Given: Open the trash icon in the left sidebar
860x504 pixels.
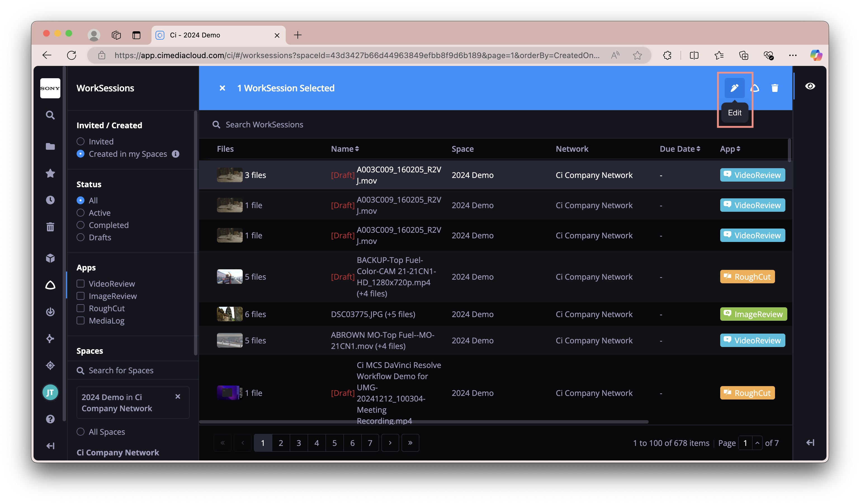Looking at the screenshot, I should pyautogui.click(x=50, y=227).
